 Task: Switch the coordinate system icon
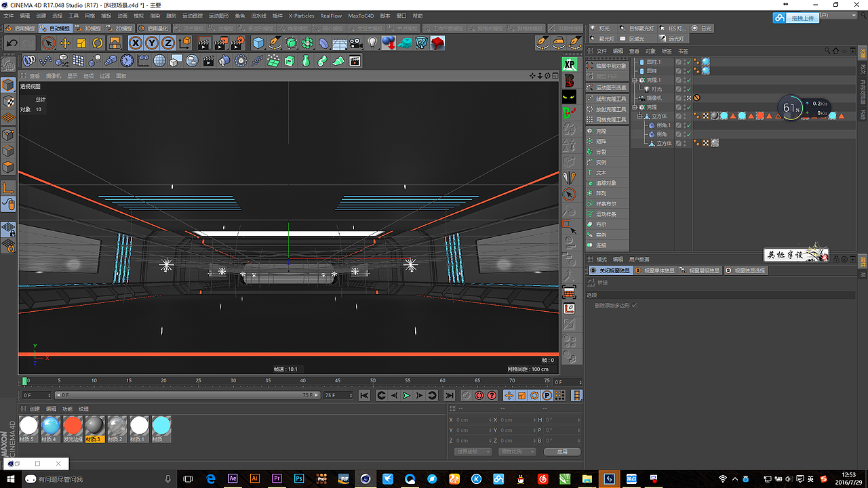[185, 43]
